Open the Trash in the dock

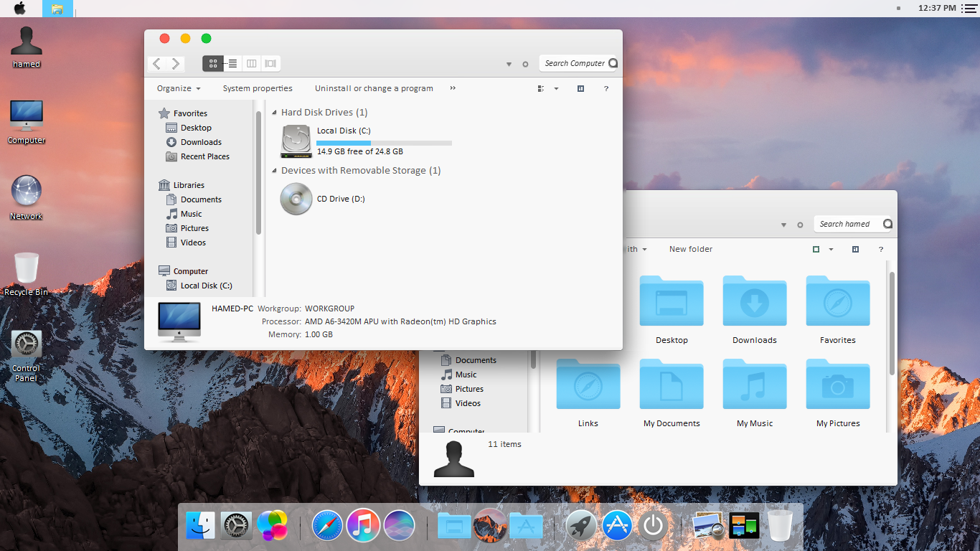780,526
